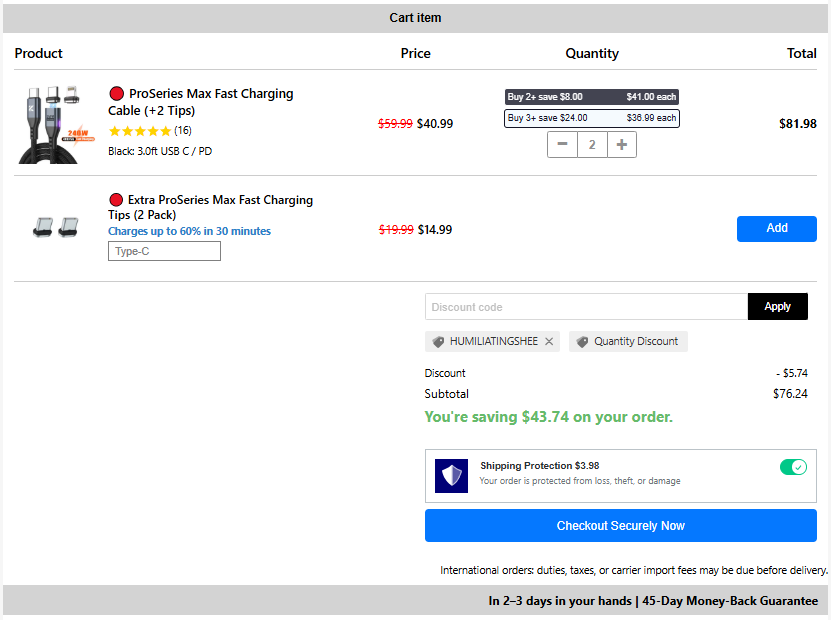Click the Quantity Discount label
Viewport: 831px width, 620px height.
[x=636, y=341]
